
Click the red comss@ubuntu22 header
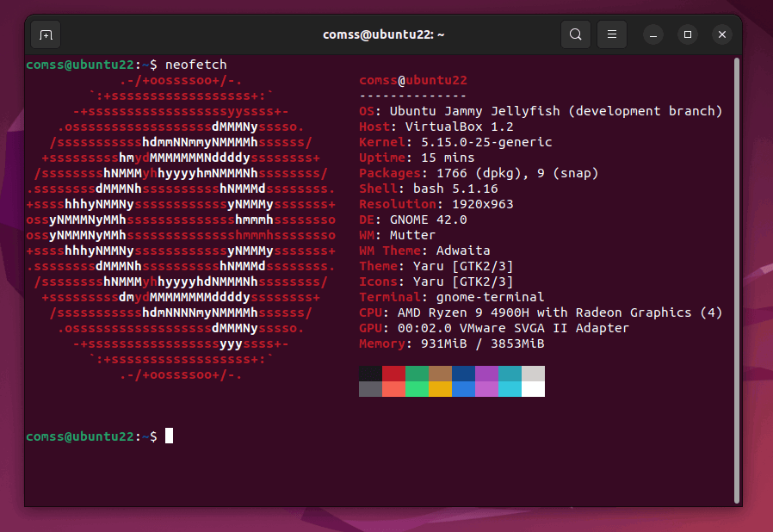pos(413,80)
